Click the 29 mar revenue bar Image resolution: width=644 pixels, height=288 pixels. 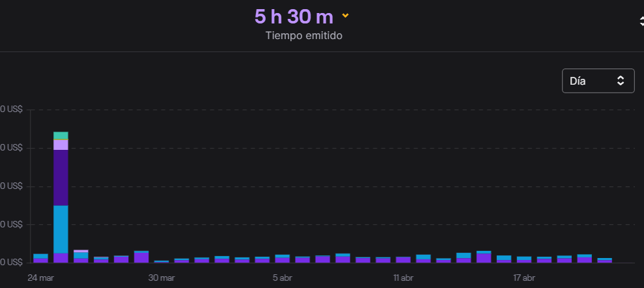pos(141,257)
